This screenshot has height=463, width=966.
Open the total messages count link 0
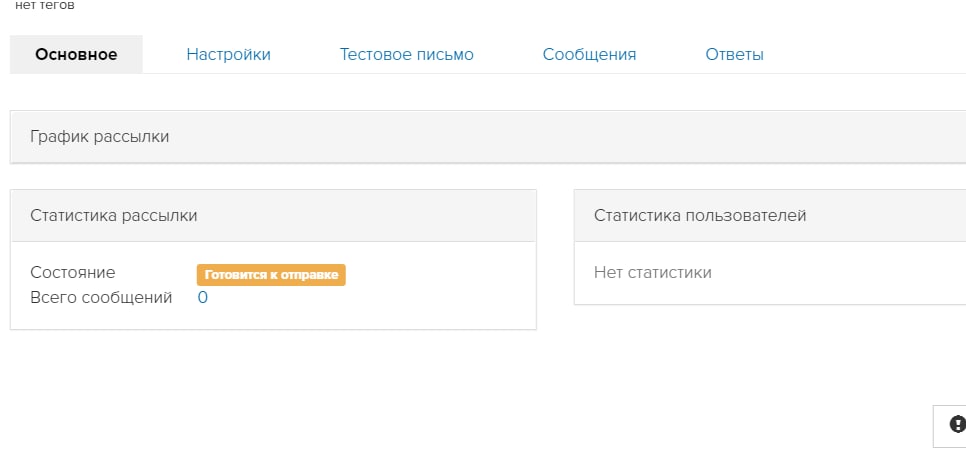[203, 298]
